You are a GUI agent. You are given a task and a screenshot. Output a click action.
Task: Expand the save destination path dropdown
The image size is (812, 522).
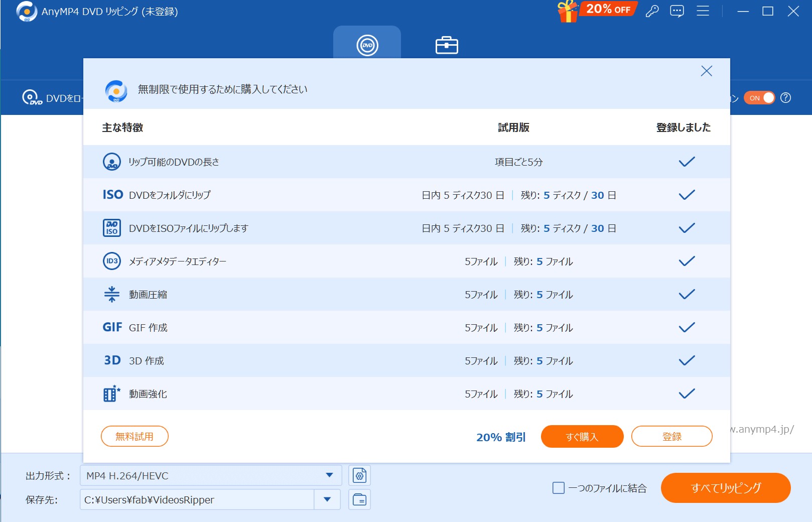coord(327,499)
